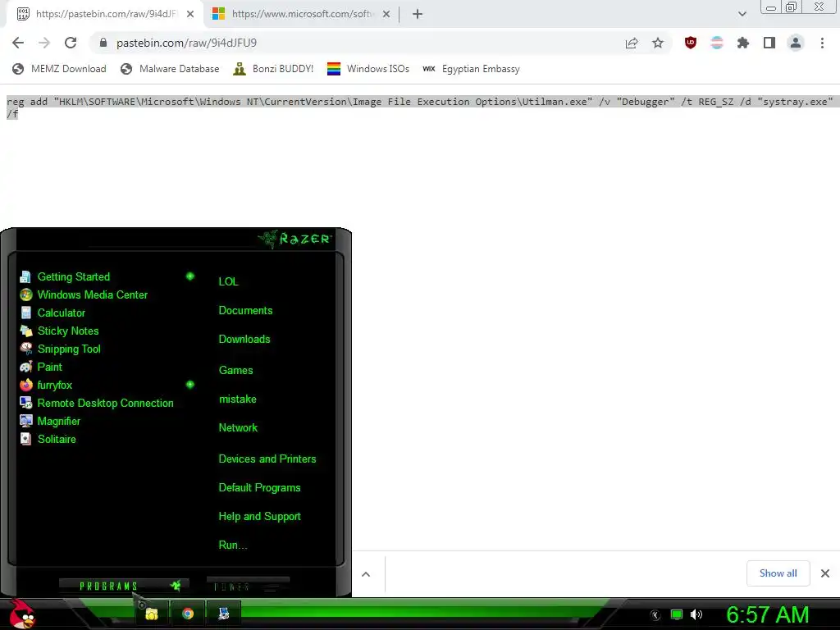Open the LOL user folder
This screenshot has height=630, width=840.
(x=228, y=281)
